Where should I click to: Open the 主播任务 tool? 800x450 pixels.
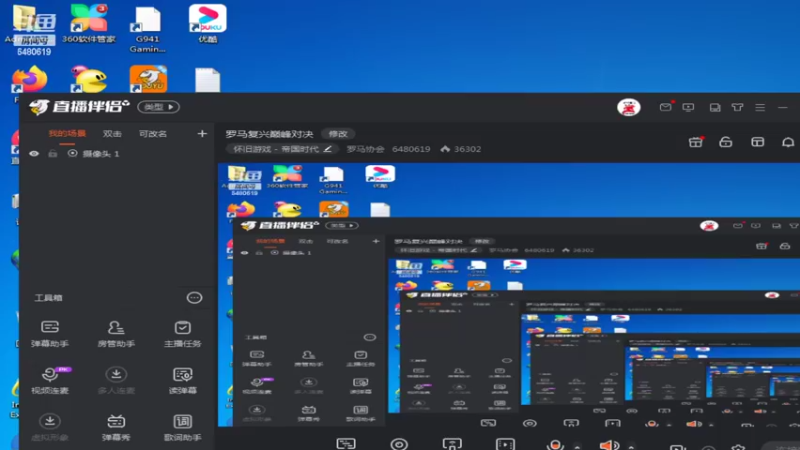[x=182, y=334]
